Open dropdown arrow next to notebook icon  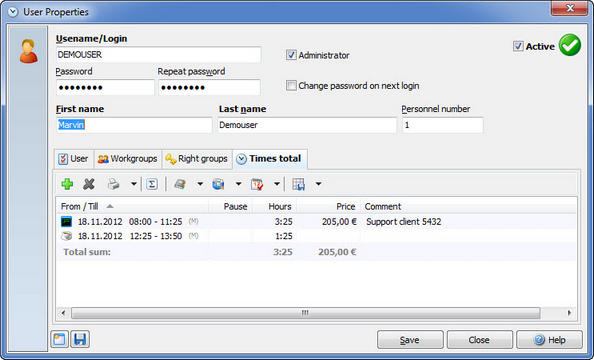tap(200, 184)
